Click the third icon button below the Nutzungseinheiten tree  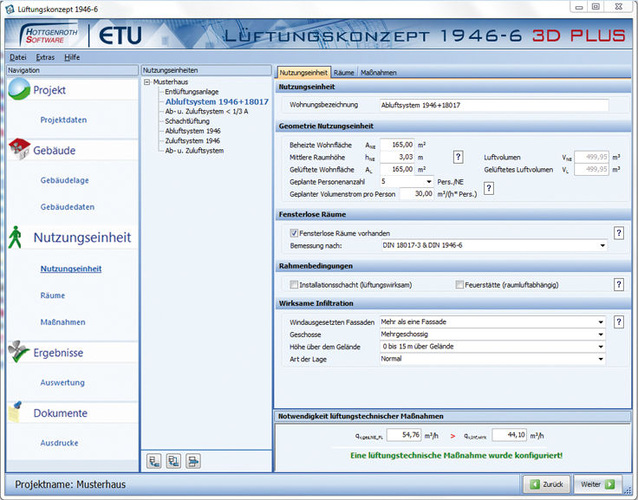(194, 460)
